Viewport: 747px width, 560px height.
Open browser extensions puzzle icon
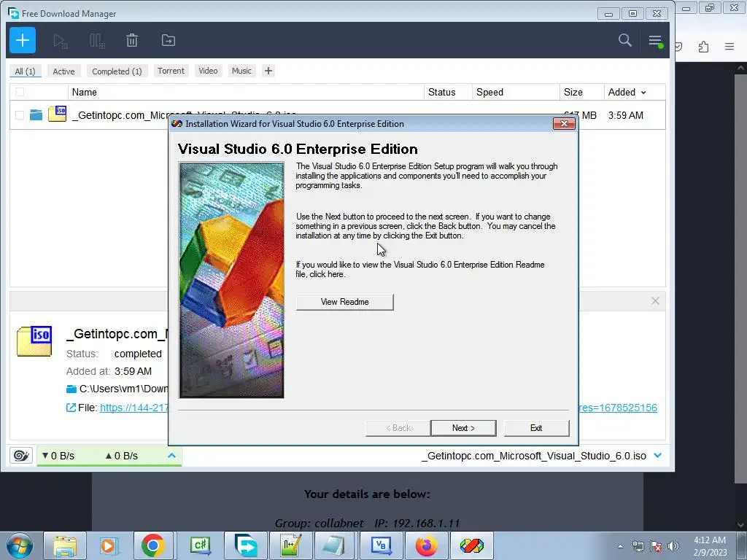point(704,47)
